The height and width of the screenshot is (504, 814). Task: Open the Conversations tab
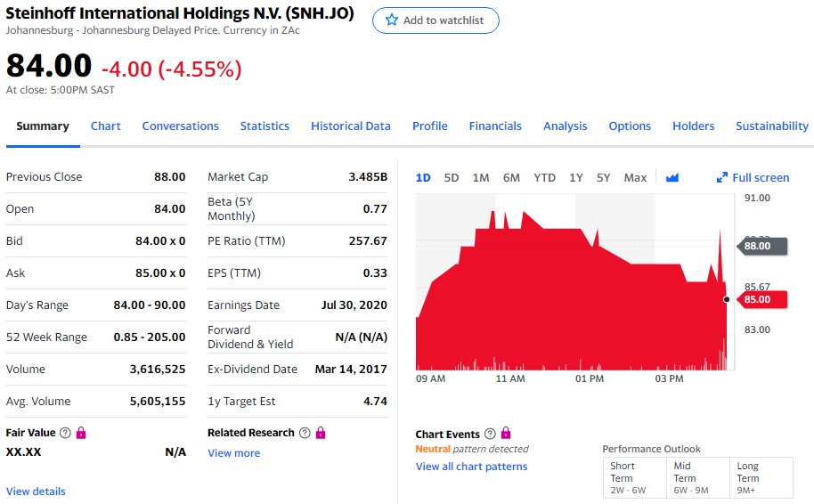click(180, 126)
